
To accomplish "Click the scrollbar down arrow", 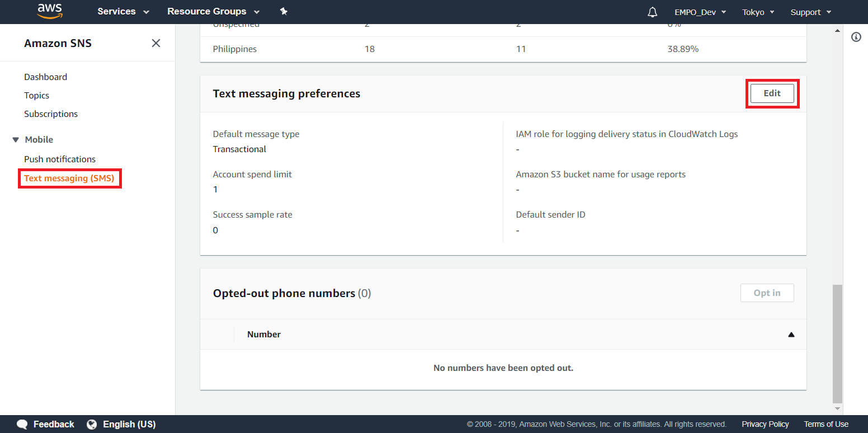I will pos(837,409).
